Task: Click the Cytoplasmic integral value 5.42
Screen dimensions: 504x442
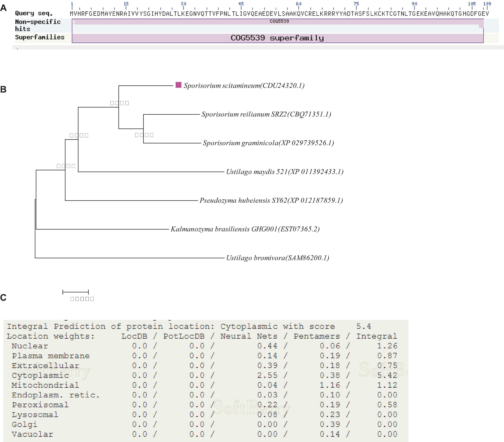Action: coord(387,376)
